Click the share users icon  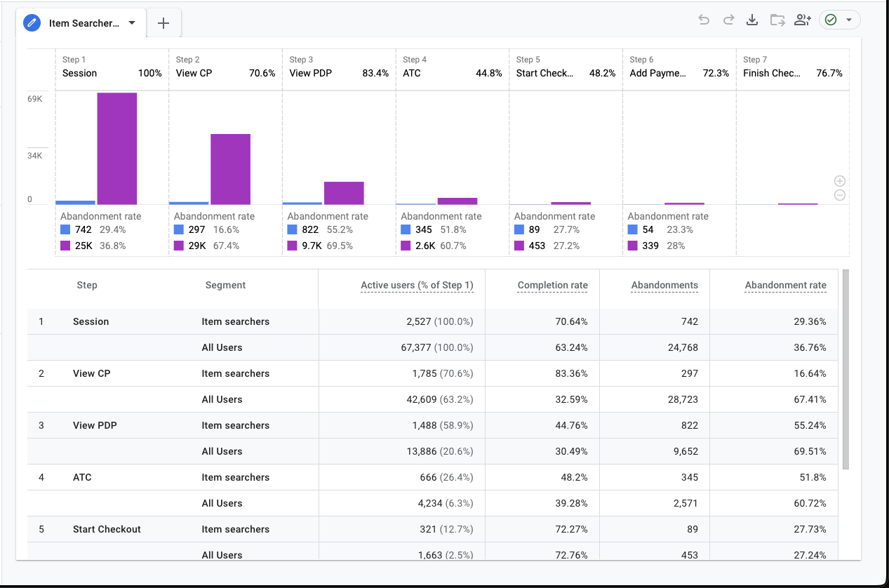pos(803,20)
